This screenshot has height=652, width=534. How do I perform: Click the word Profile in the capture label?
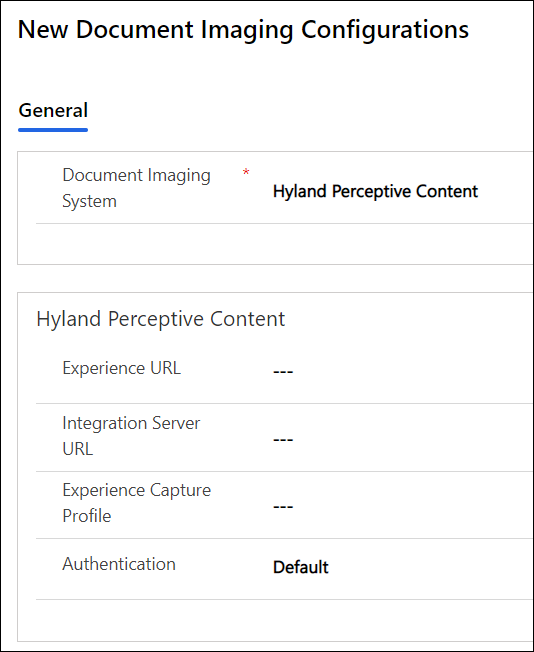pos(87,516)
